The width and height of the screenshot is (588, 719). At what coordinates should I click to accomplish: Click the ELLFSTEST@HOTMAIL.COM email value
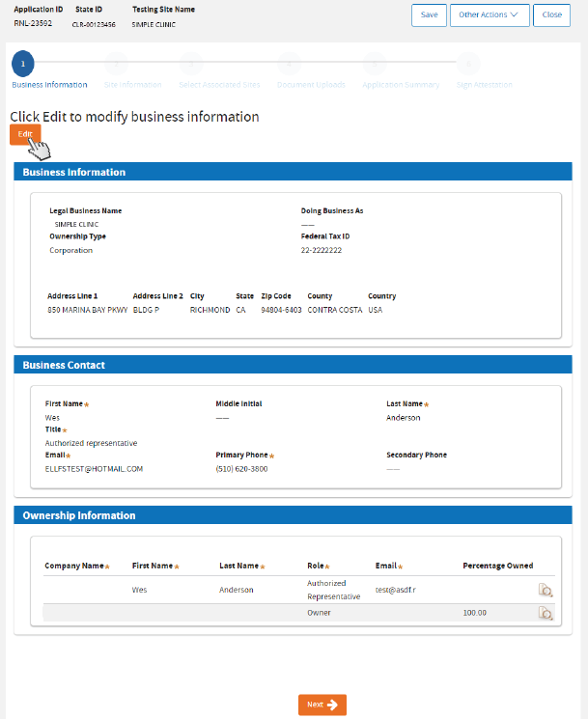pyautogui.click(x=94, y=469)
